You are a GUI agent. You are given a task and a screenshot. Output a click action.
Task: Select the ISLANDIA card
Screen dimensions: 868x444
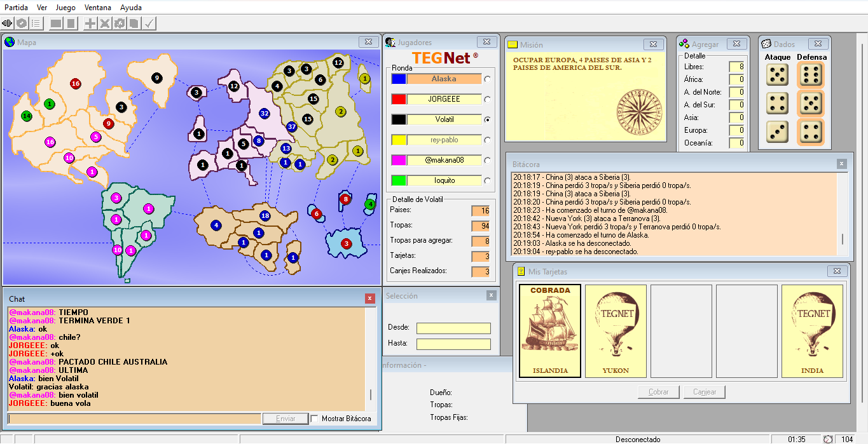(x=550, y=331)
